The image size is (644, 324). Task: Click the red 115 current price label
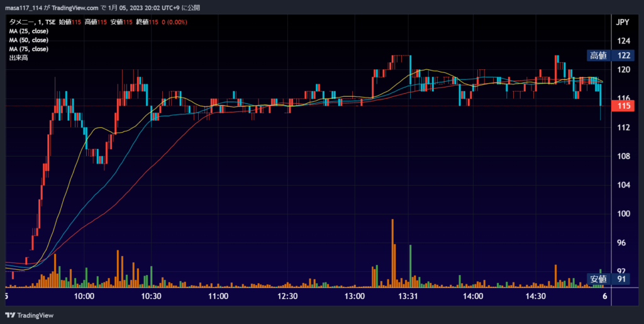[x=623, y=106]
